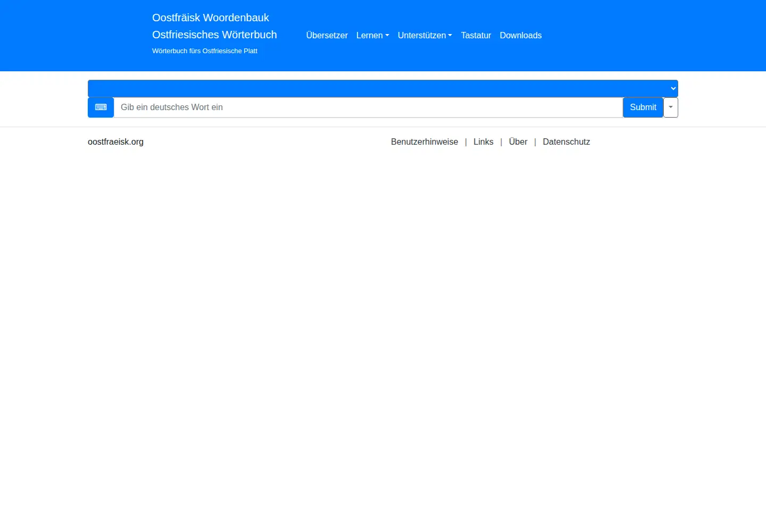Image resolution: width=766 pixels, height=532 pixels.
Task: Expand the Submit button dropdown caret
Action: [x=671, y=107]
